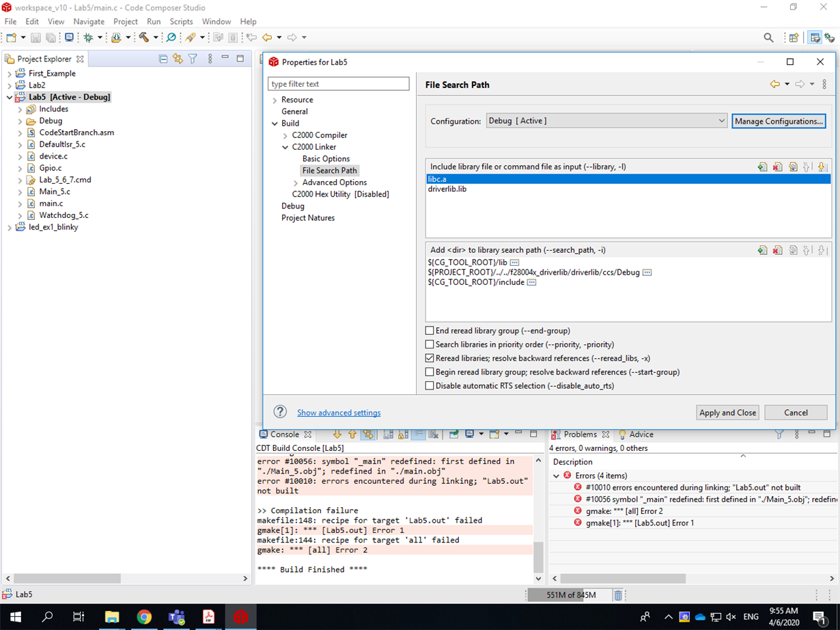Move down icon in include library section
This screenshot has height=630, width=840.
[822, 167]
